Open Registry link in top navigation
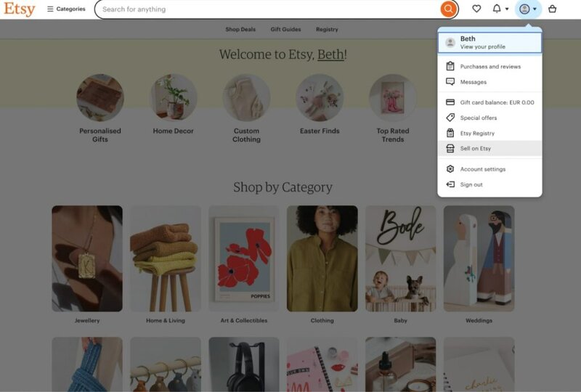This screenshot has height=392, width=581. coord(327,29)
